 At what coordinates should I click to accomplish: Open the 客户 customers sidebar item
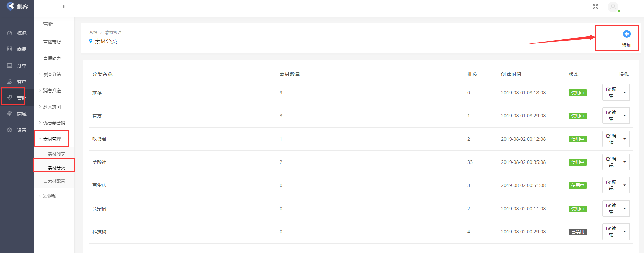tap(17, 82)
